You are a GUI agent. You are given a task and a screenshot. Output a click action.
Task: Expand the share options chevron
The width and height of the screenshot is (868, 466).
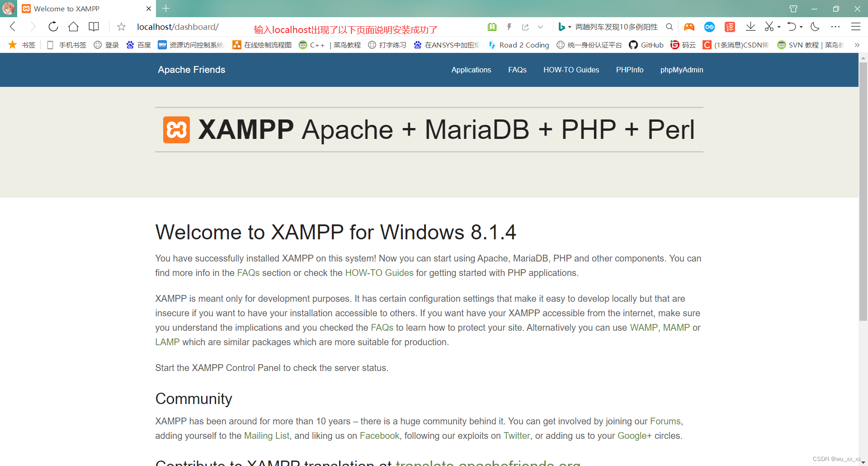tap(541, 27)
